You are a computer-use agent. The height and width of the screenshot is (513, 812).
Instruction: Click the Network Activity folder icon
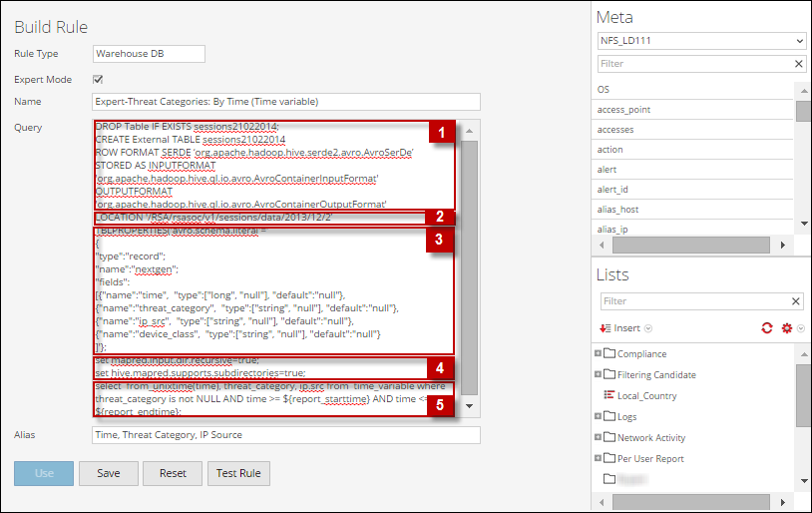[x=609, y=437]
